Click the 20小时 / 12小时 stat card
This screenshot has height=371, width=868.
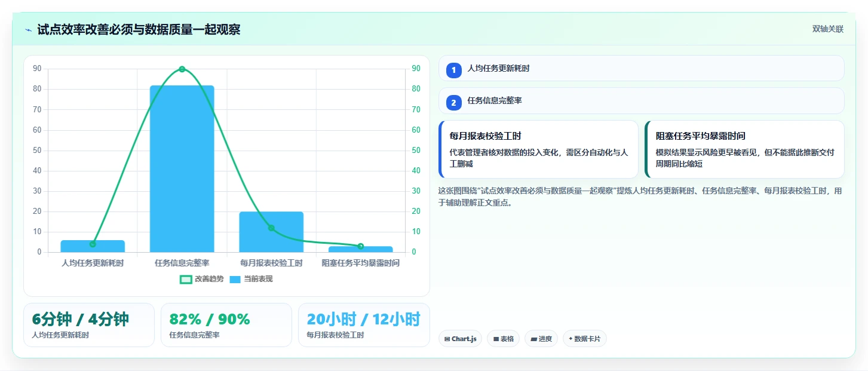(364, 325)
